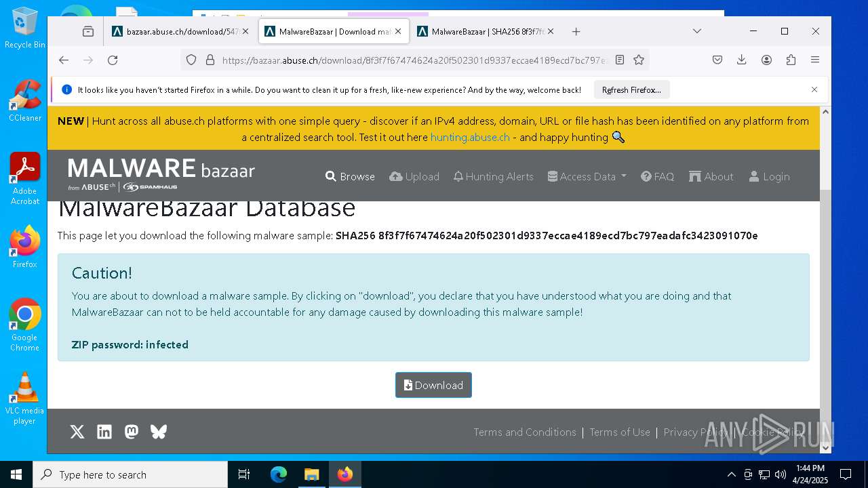Launch VLC media player from the desktop
The image size is (868, 488).
pos(25,398)
